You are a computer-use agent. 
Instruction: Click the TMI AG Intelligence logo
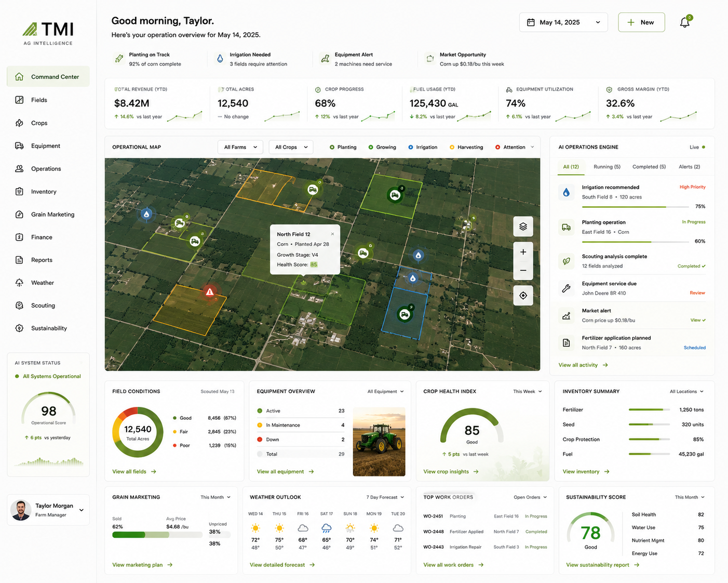[48, 34]
